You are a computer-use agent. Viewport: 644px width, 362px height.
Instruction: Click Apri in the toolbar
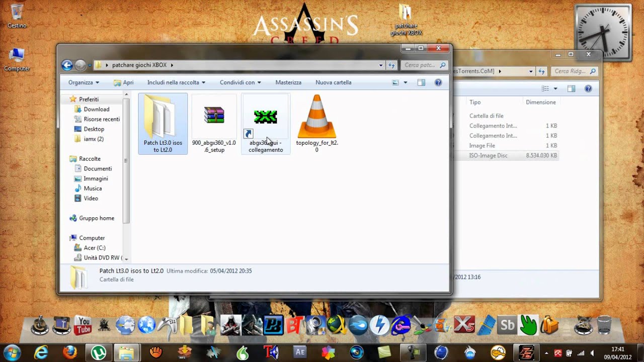coord(123,82)
